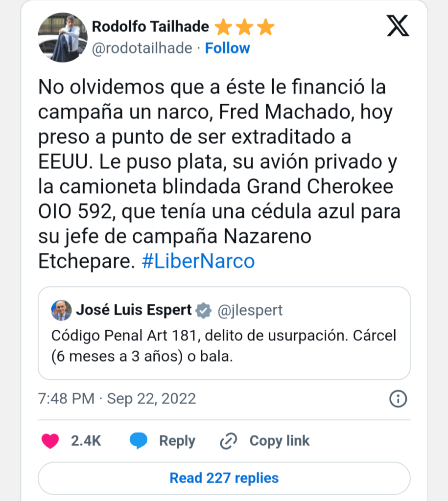Click the José Luis Espert name
The width and height of the screenshot is (448, 501).
tap(134, 310)
